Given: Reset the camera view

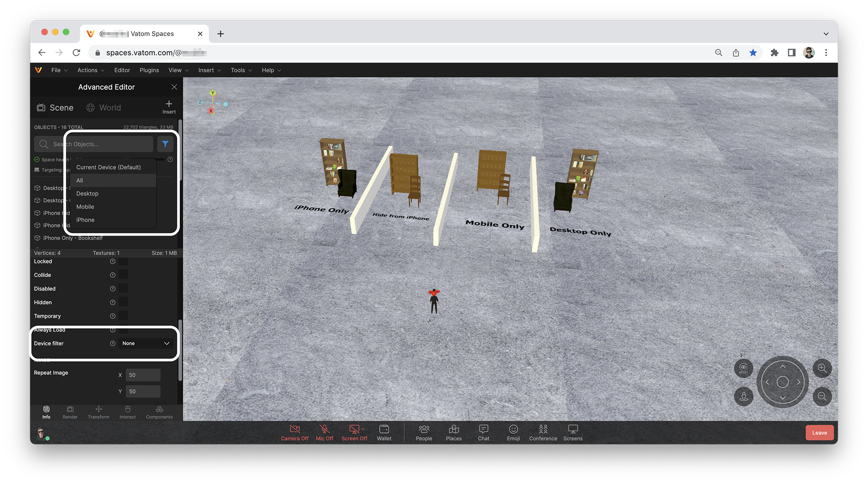Looking at the screenshot, I should click(743, 368).
